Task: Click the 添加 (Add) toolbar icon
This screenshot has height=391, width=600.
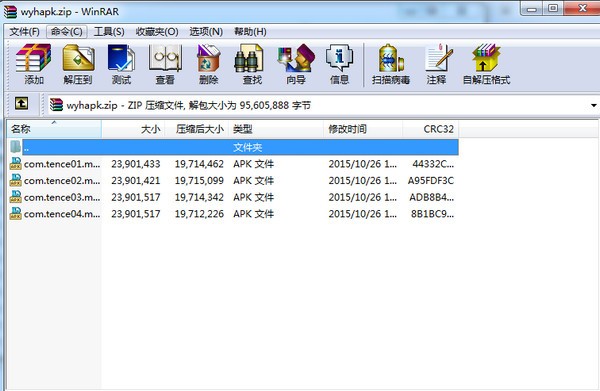Action: click(x=33, y=58)
